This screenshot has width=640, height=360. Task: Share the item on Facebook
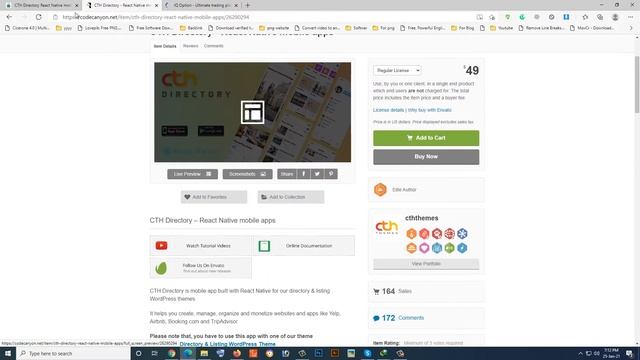(x=304, y=174)
